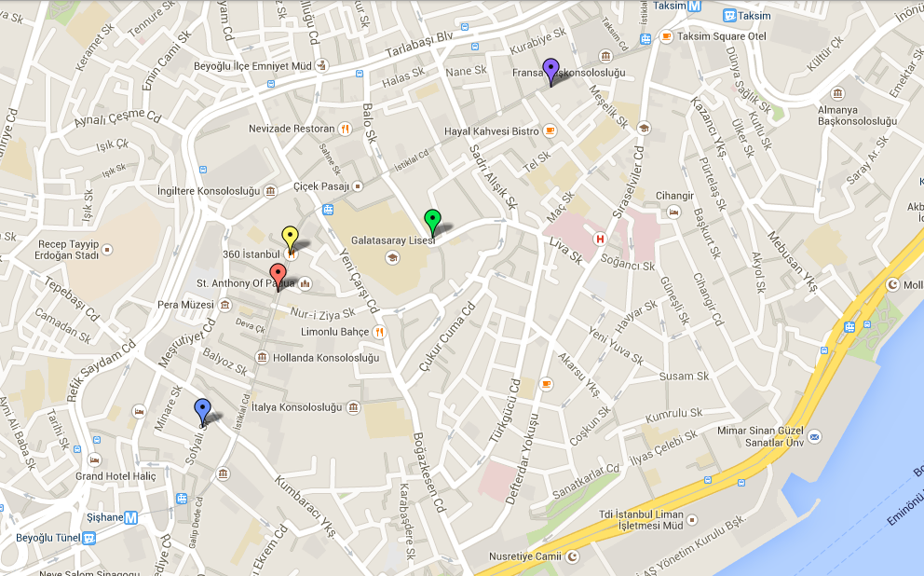Click the Karabaşdere Sk street label

407,521
